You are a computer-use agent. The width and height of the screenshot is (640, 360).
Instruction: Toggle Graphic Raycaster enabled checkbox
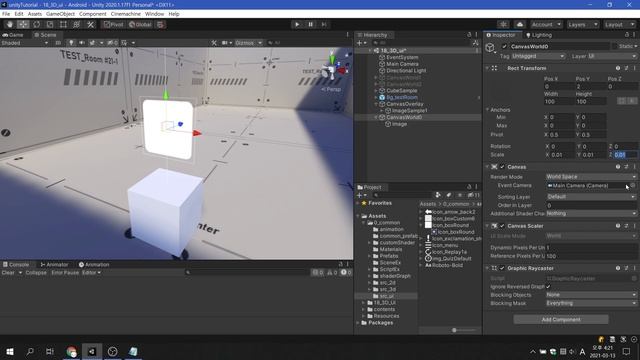coord(502,268)
